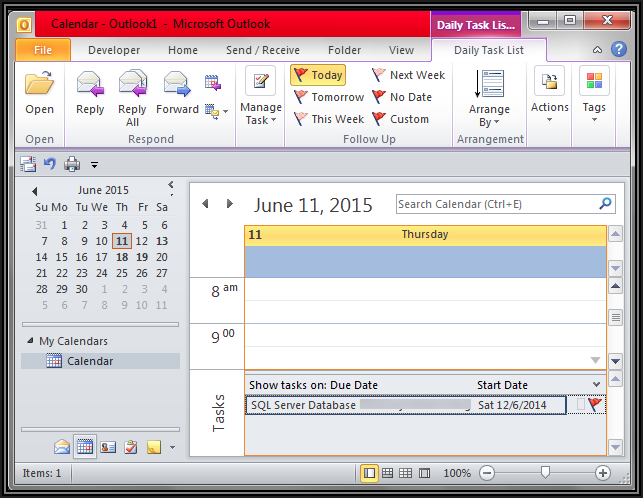Viewport: 643px width, 498px height.
Task: Open the Mail navigation icon
Action: (x=62, y=447)
